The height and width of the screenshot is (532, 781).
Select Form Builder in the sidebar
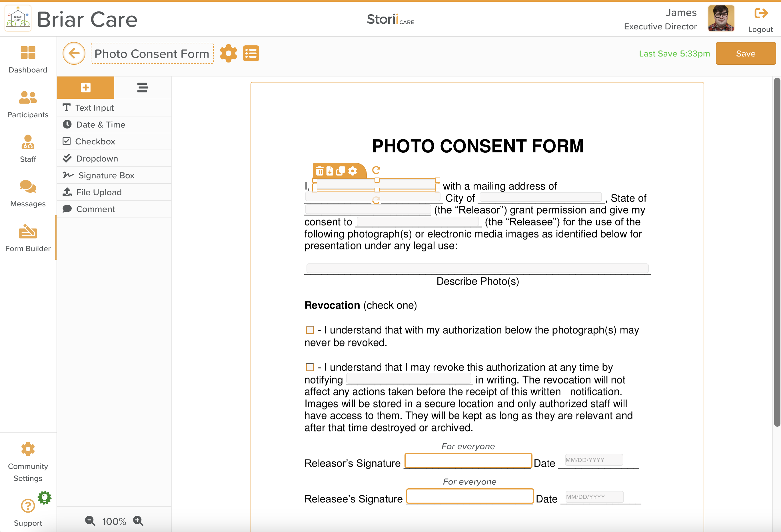tap(28, 238)
